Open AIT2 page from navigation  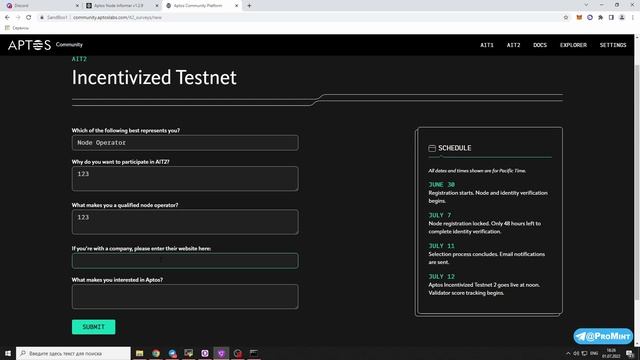pos(513,45)
